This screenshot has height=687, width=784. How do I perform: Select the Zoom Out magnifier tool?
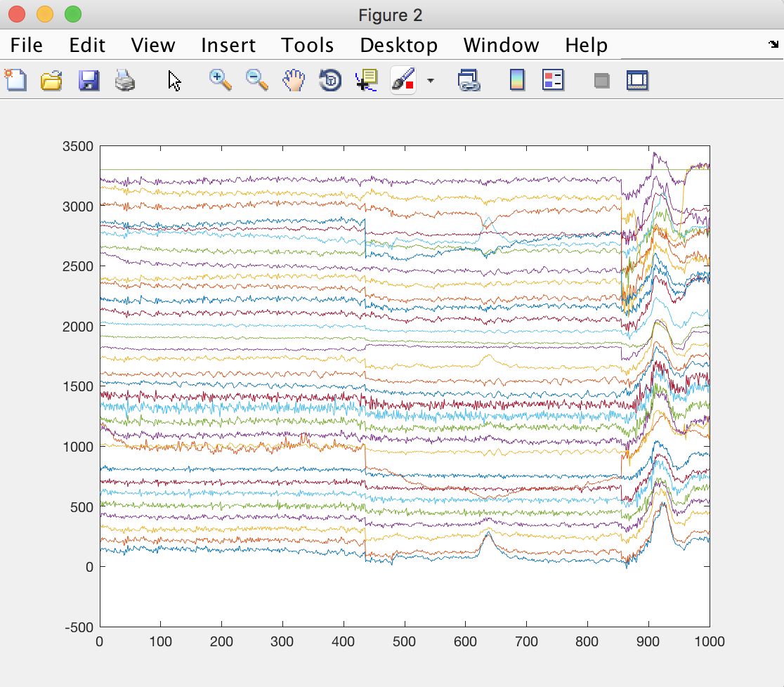[x=257, y=81]
